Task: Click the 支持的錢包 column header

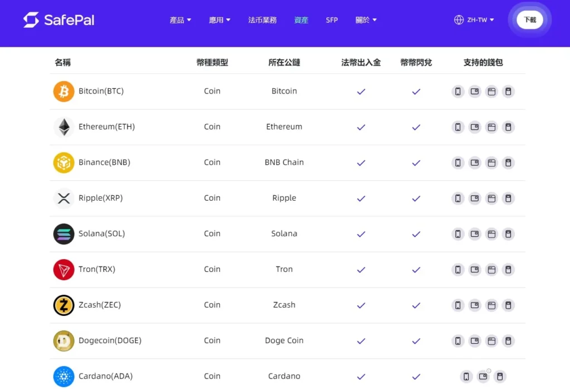Action: tap(483, 62)
